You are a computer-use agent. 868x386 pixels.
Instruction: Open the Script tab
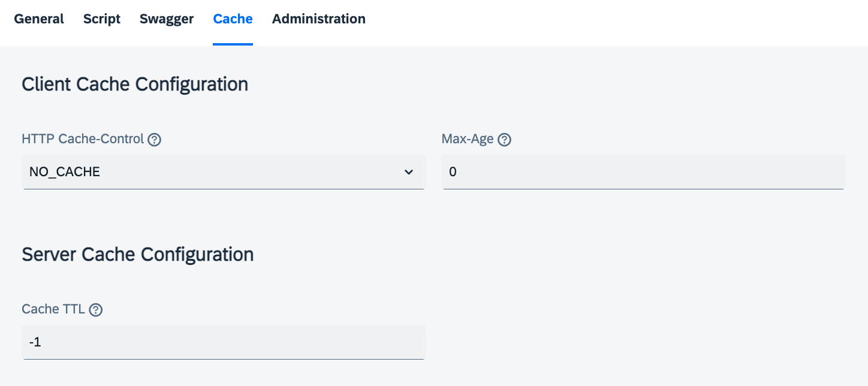[102, 19]
